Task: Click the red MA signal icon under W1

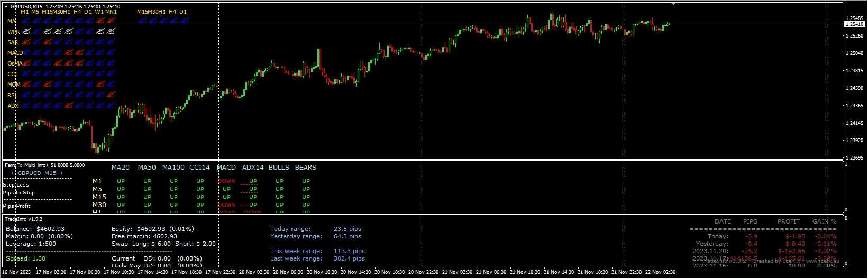Action: click(100, 21)
